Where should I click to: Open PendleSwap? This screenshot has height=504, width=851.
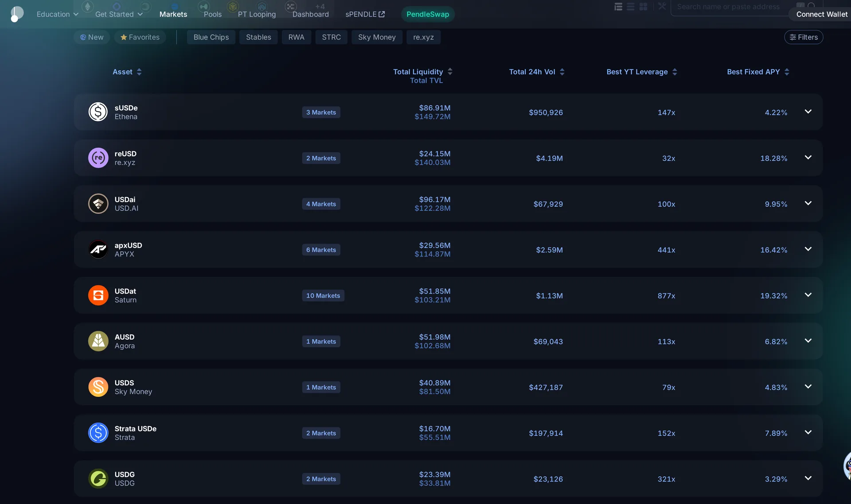tap(428, 14)
